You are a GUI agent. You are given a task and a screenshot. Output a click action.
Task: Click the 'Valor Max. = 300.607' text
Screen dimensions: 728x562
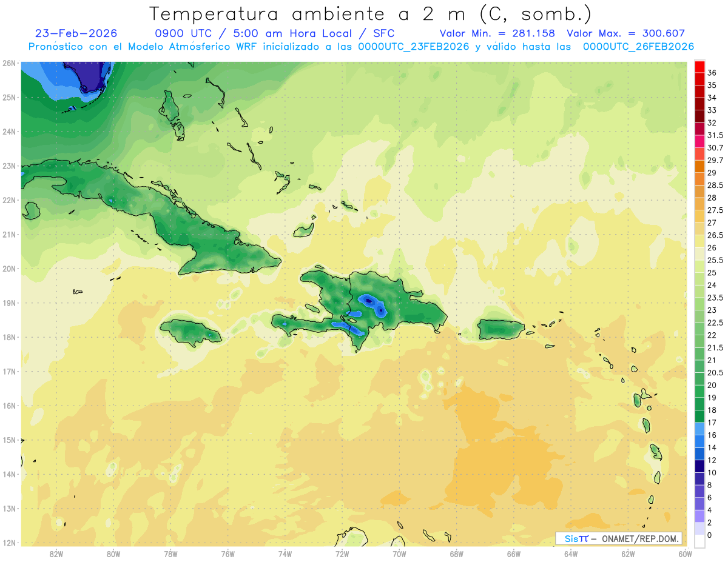[625, 33]
